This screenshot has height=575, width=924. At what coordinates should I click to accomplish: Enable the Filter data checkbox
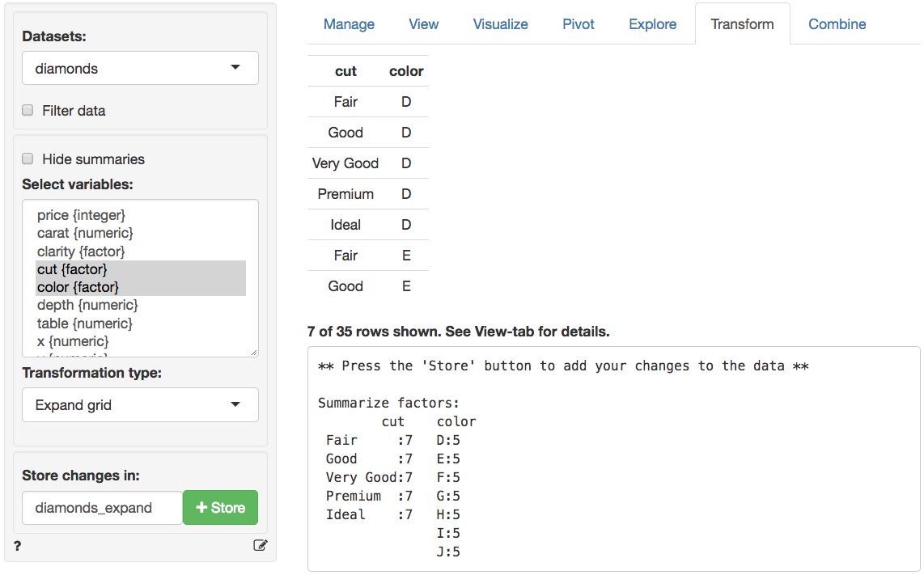point(28,110)
